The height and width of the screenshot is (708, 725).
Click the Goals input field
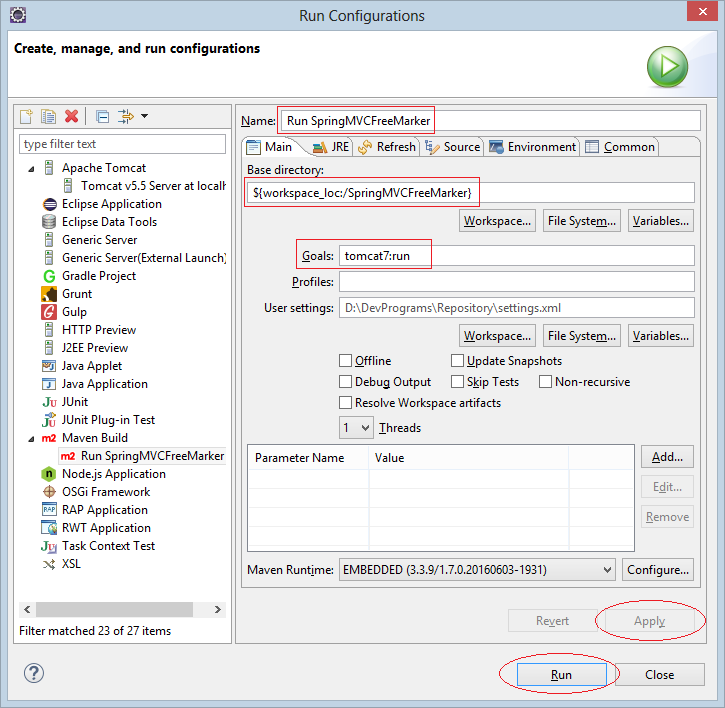pos(516,256)
